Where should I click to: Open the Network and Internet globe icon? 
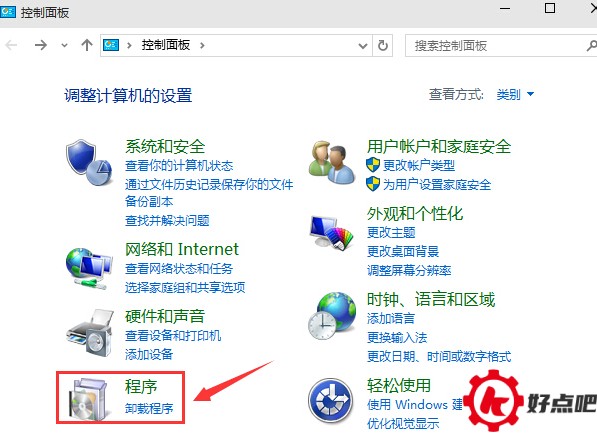click(x=89, y=268)
